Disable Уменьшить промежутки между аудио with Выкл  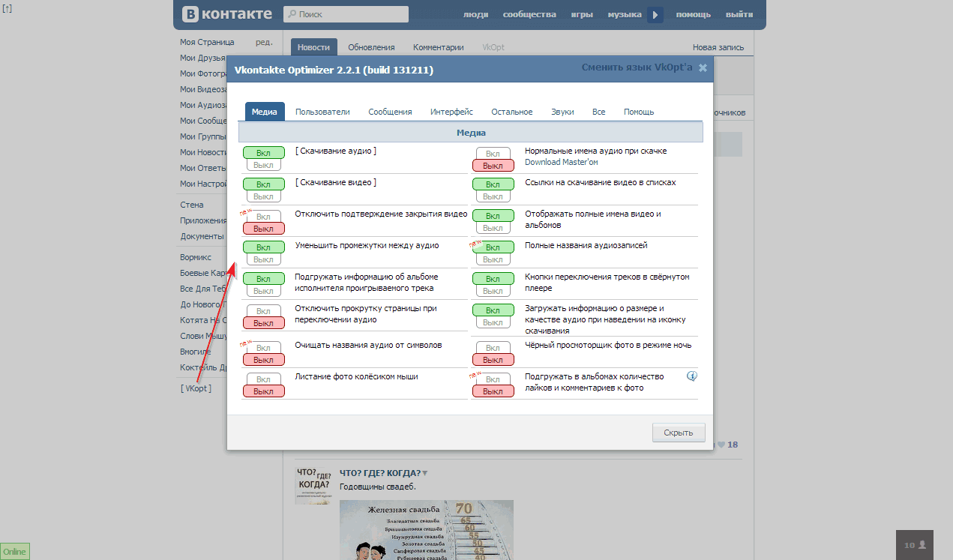click(263, 259)
